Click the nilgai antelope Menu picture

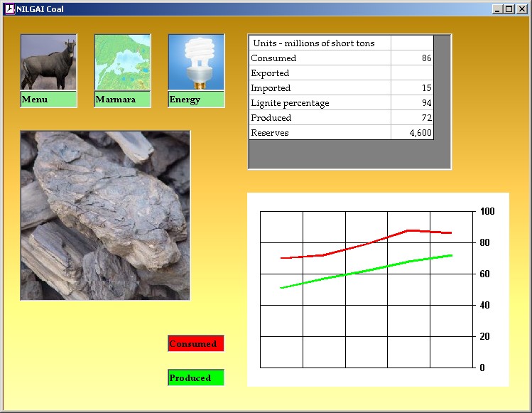tap(48, 63)
